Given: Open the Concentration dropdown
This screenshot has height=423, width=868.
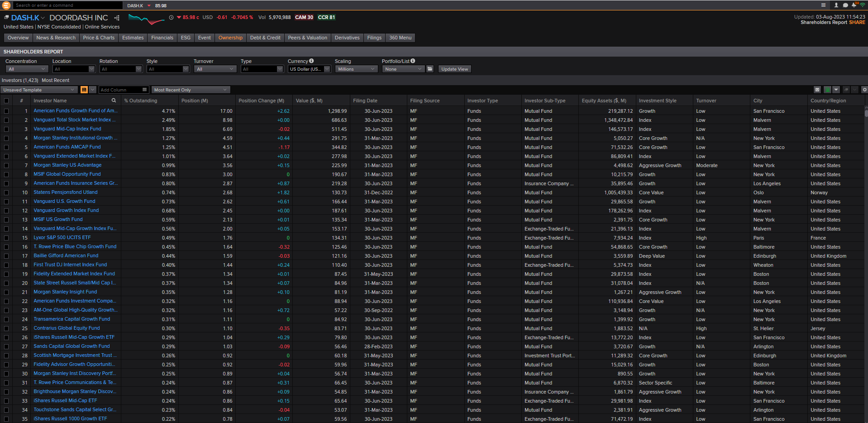Looking at the screenshot, I should tap(27, 69).
